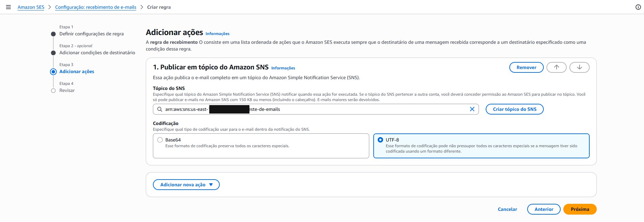Select the Adicionar ações step
The width and height of the screenshot is (644, 222).
pos(77,71)
